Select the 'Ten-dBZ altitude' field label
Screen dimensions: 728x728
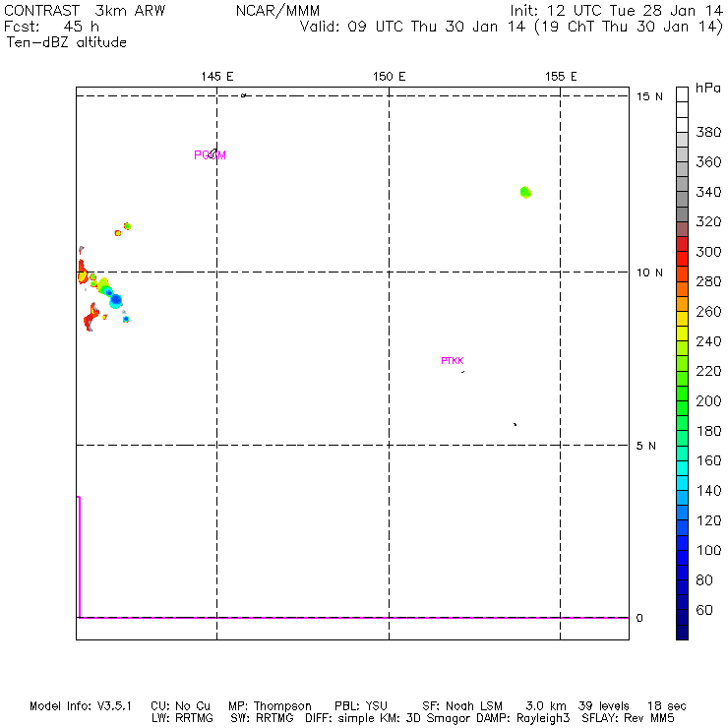coord(66,42)
